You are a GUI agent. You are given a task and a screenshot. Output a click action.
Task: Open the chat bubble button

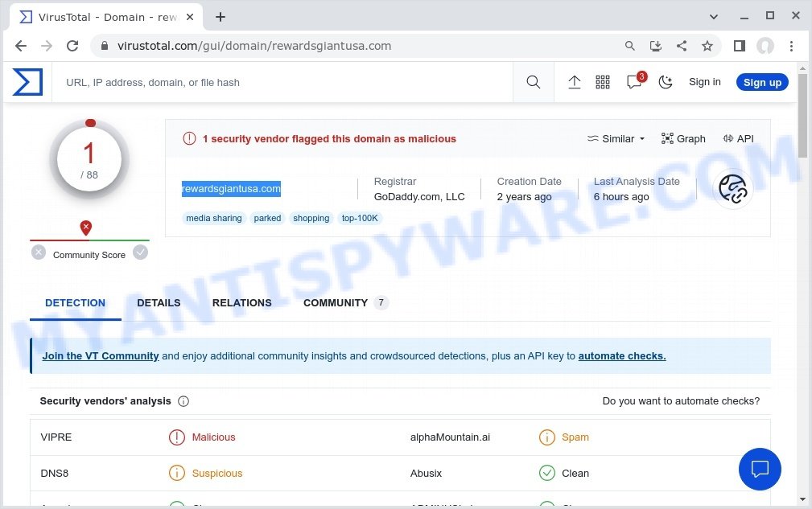(760, 469)
